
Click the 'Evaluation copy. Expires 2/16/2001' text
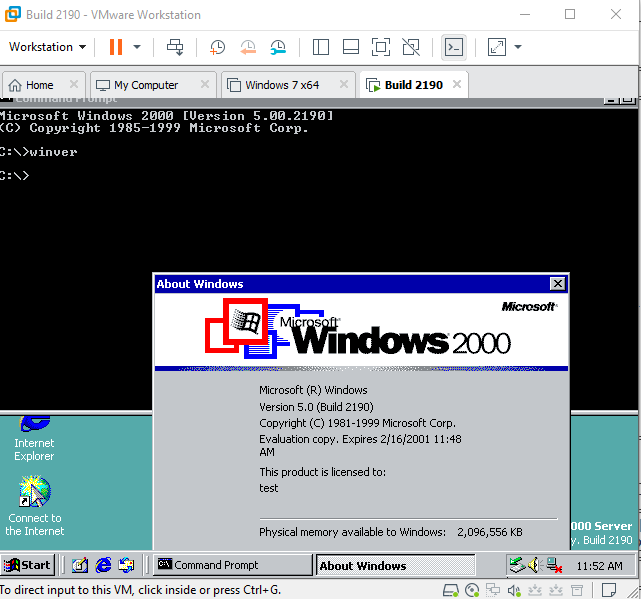[344, 439]
